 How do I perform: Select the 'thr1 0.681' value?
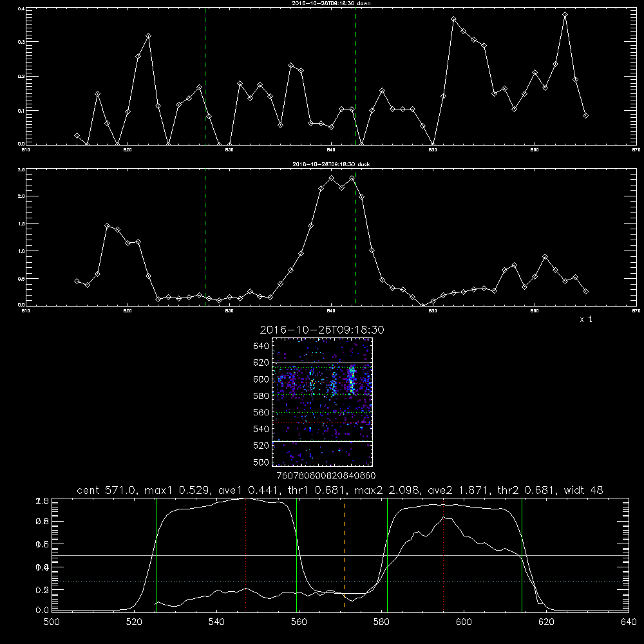tap(316, 490)
